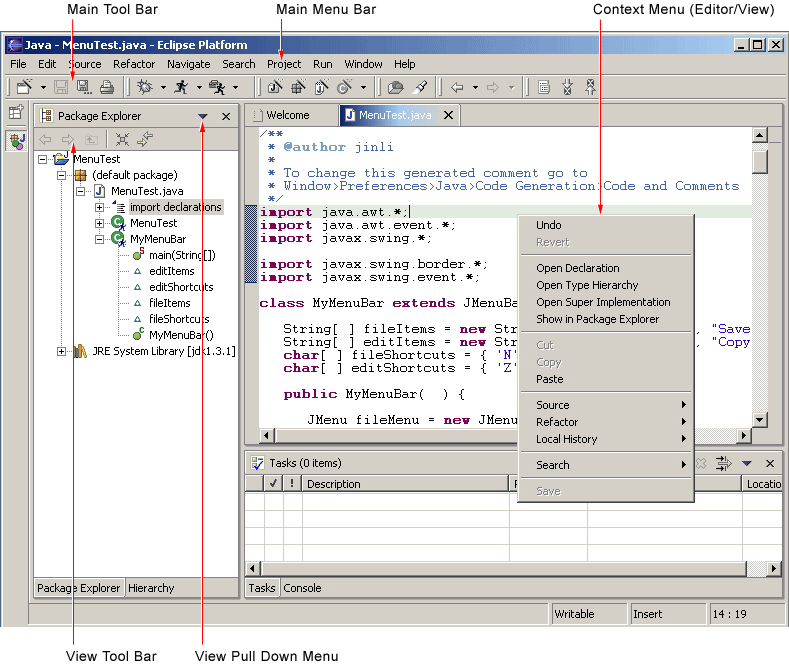
Task: Close the MenuTest.java editor tab
Action: [x=448, y=115]
